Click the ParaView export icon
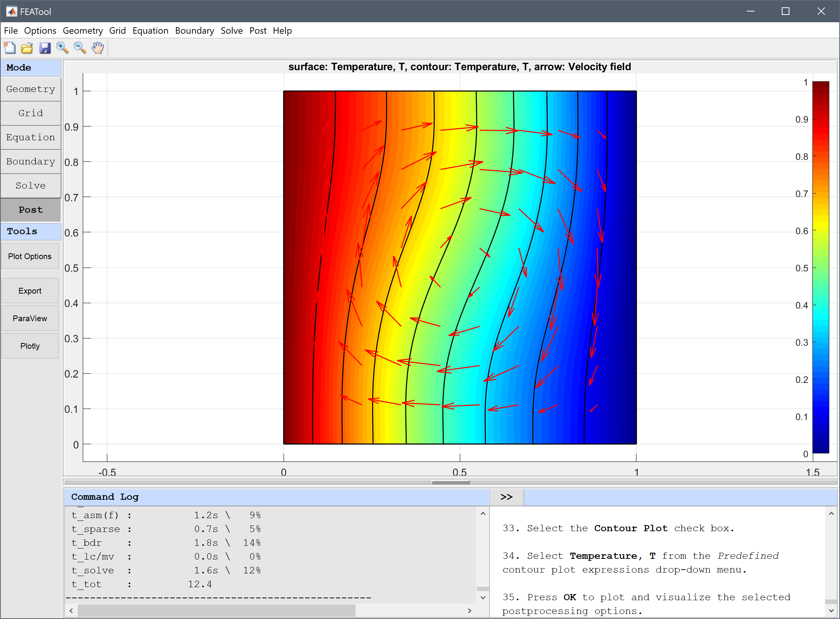Viewport: 840px width, 619px height. [x=31, y=319]
